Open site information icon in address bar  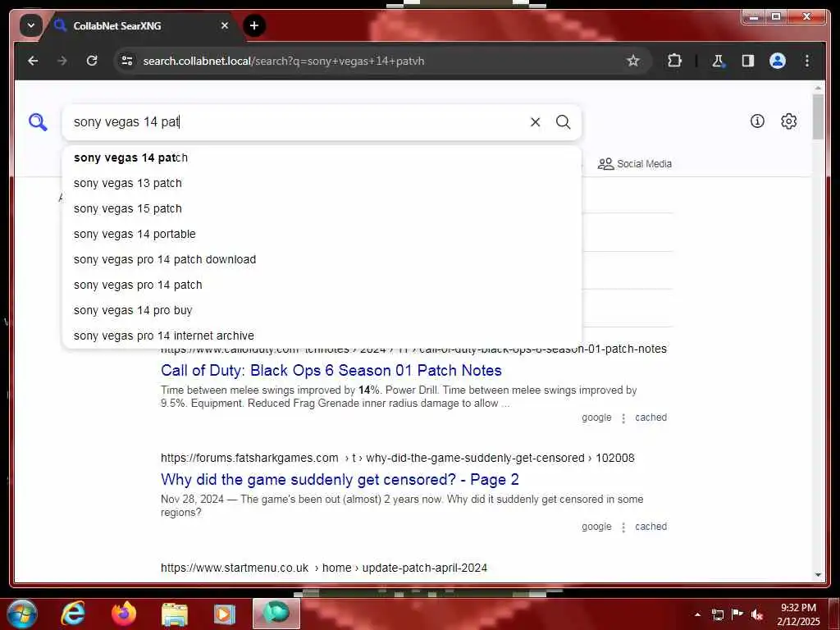127,61
